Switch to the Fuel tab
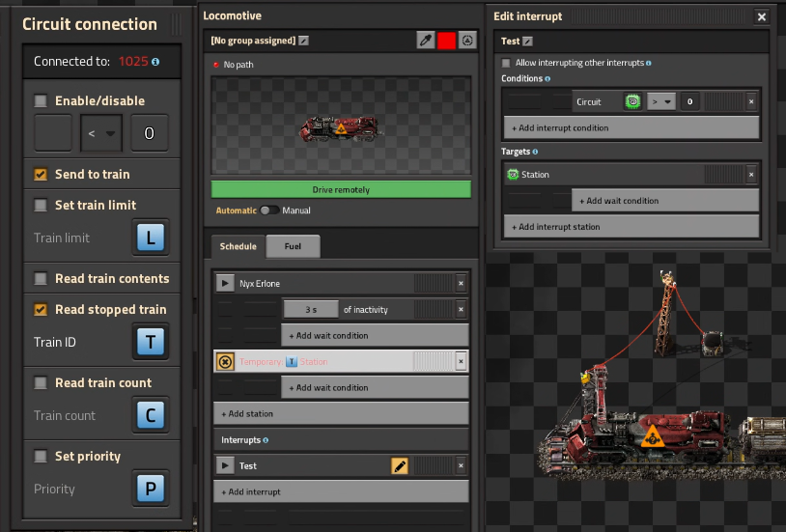 click(293, 246)
